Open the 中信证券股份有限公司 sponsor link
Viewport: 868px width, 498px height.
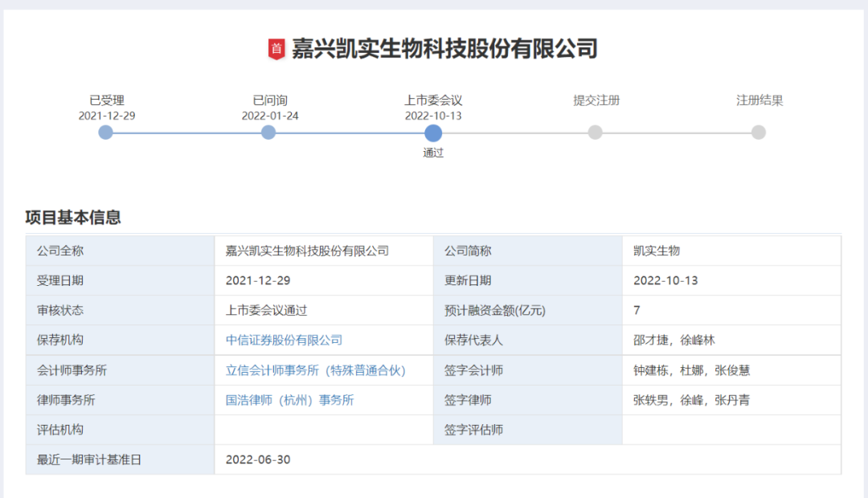point(284,340)
